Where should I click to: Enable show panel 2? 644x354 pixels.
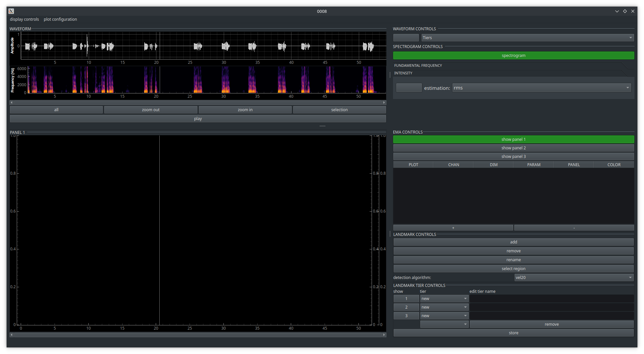click(x=513, y=148)
